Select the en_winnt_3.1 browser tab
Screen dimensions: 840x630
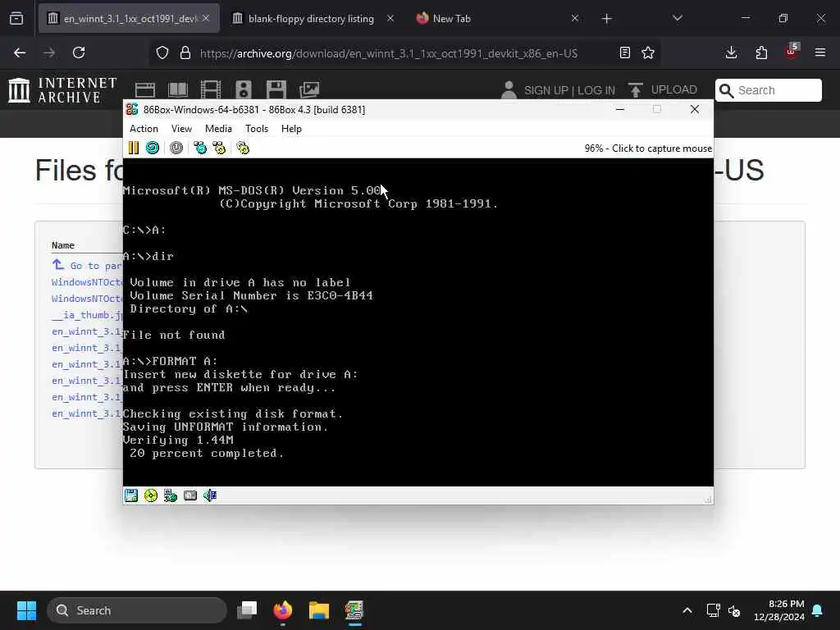(x=129, y=19)
